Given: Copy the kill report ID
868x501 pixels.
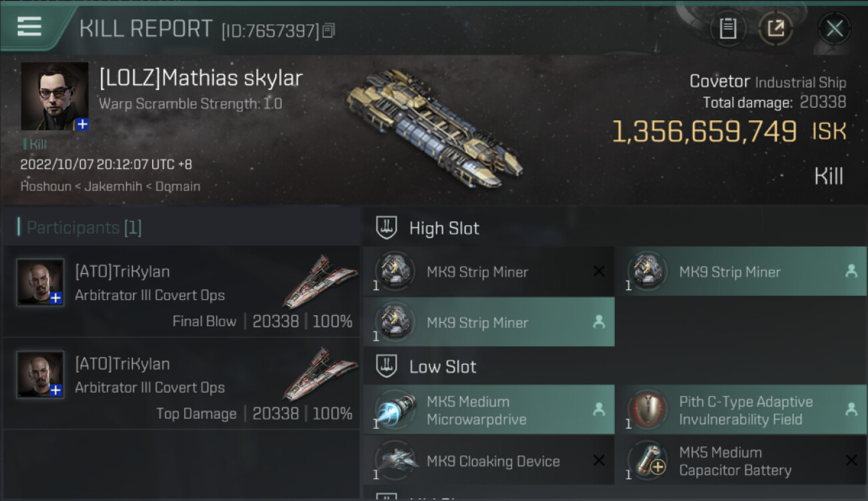Looking at the screenshot, I should pyautogui.click(x=328, y=31).
